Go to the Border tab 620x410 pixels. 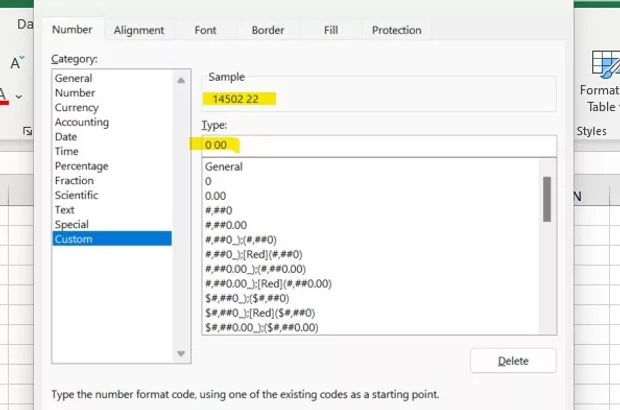click(x=268, y=30)
